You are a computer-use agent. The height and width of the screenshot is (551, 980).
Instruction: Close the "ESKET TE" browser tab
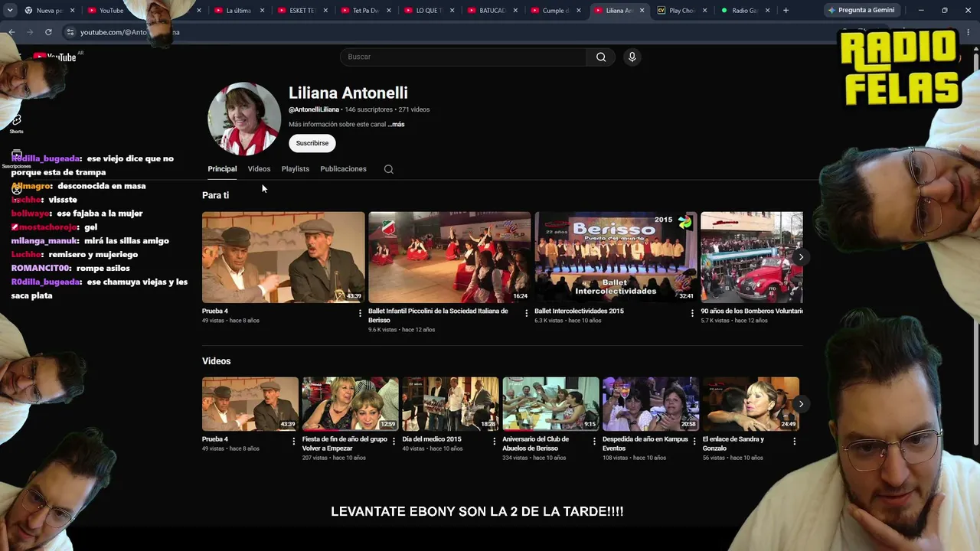325,11
